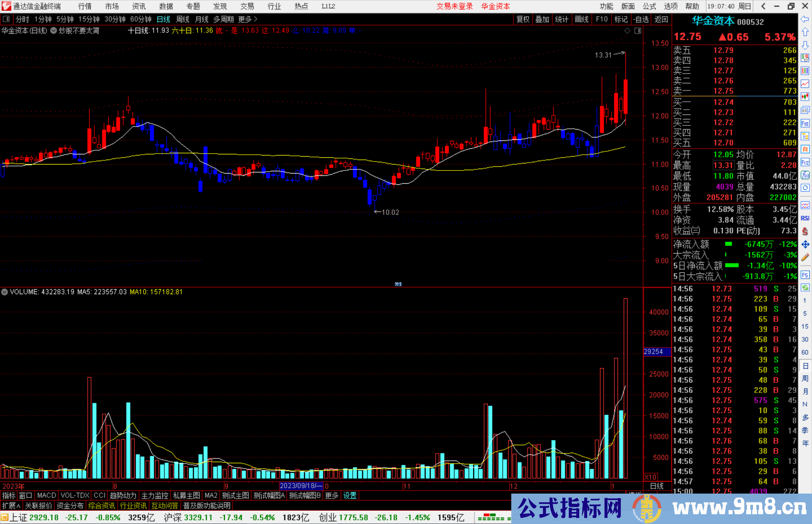Click the 设置 link in indicator bar
812x524 pixels.
350,495
